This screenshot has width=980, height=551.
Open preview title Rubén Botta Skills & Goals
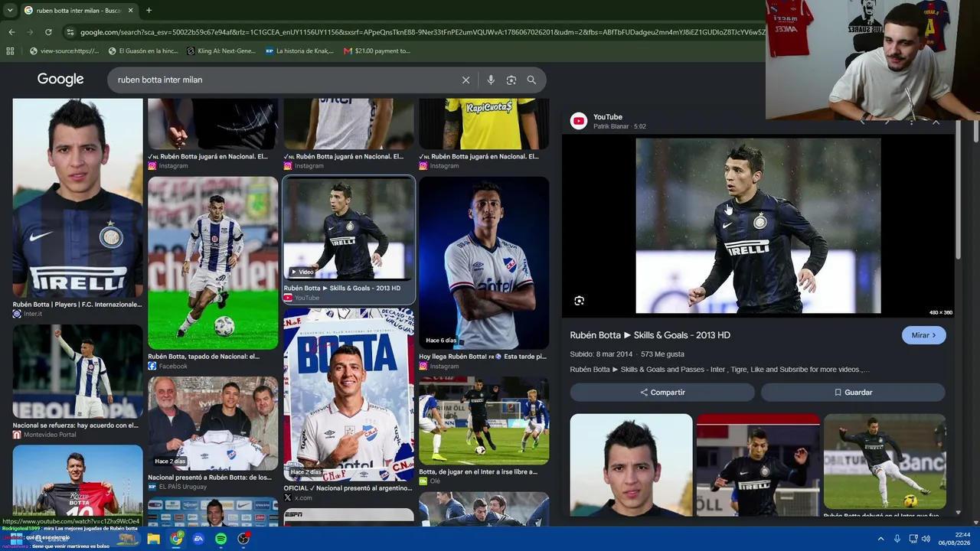[x=650, y=335]
